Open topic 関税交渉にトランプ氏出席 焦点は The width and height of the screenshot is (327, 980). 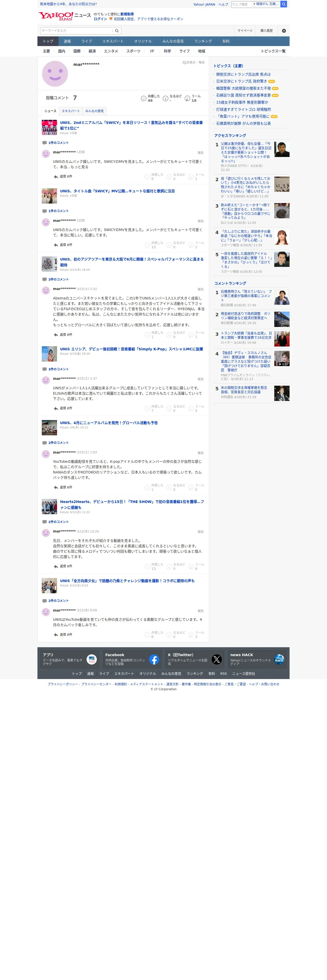(x=243, y=75)
